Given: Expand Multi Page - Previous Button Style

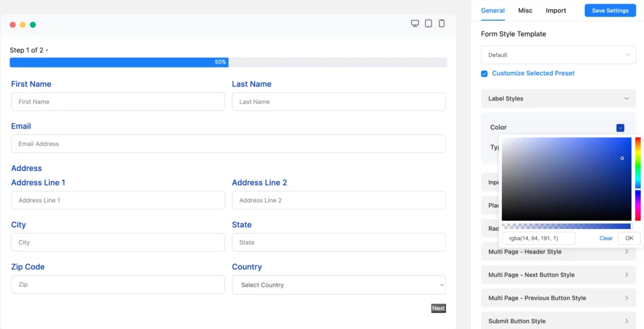Looking at the screenshot, I should pyautogui.click(x=558, y=298).
